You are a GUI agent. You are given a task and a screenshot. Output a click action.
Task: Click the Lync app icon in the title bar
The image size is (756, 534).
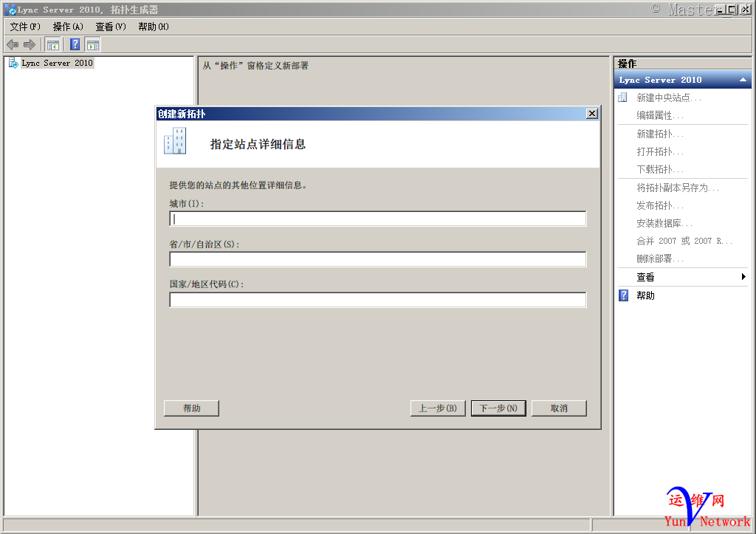click(x=10, y=9)
